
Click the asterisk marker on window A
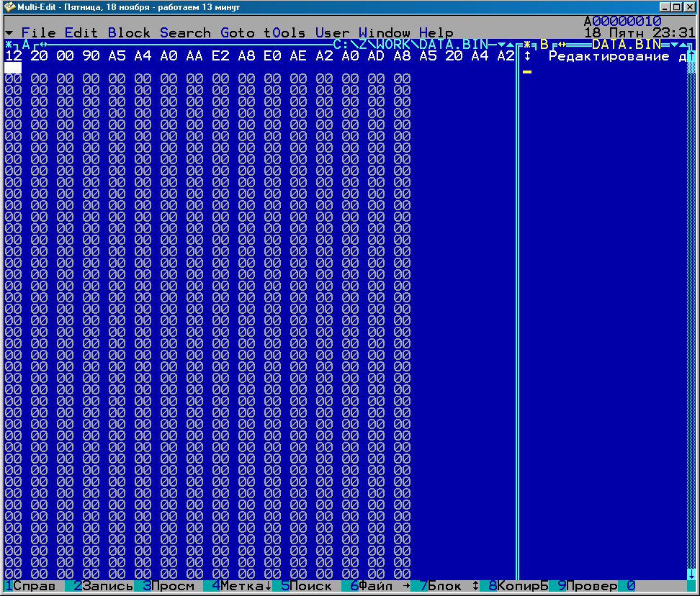[x=8, y=45]
